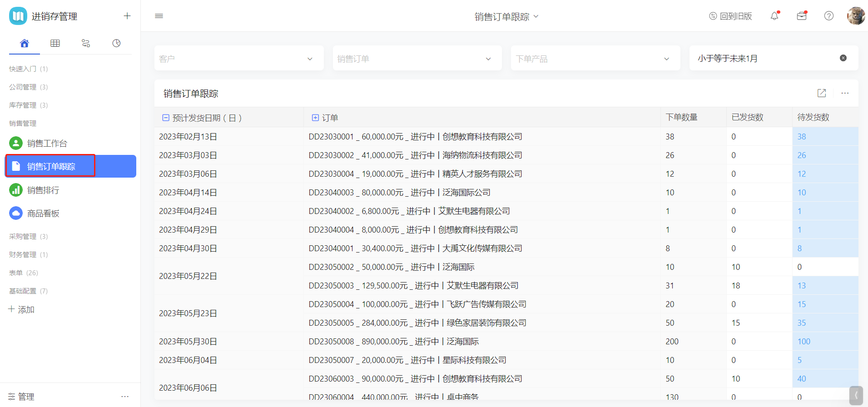Expand 表单 sidebar group
This screenshot has height=407, width=868.
pos(24,273)
